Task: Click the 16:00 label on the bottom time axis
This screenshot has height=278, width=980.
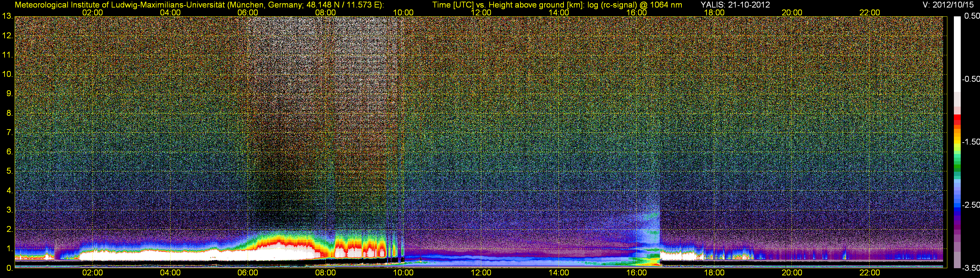Action: pyautogui.click(x=636, y=273)
